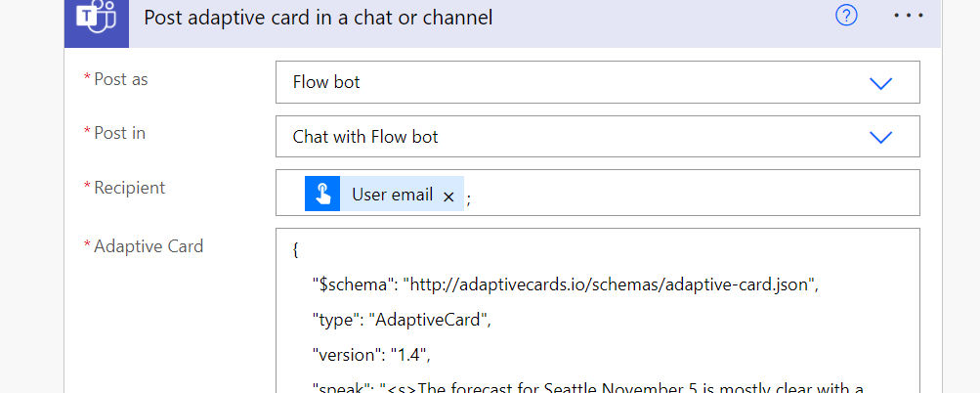Click the 'Flow bot' value in Post as
The height and width of the screenshot is (393, 980).
pos(326,83)
